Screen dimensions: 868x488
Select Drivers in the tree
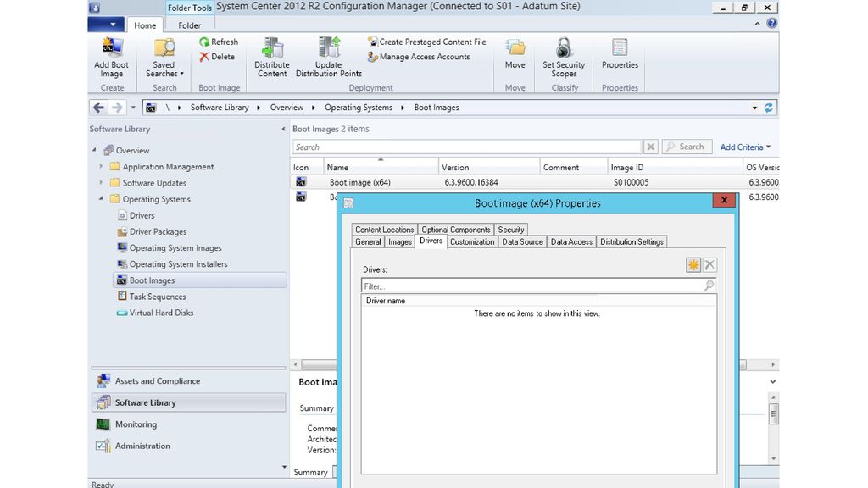[x=142, y=215]
